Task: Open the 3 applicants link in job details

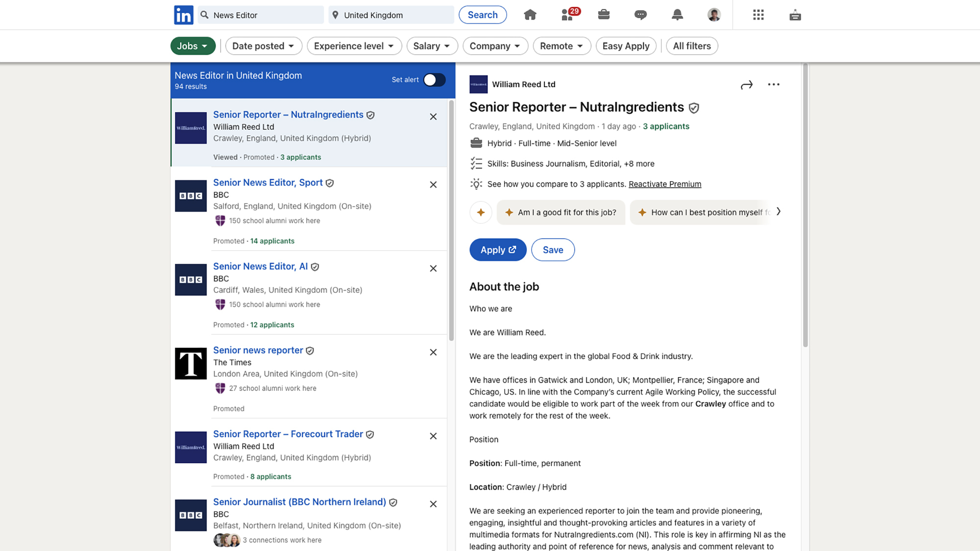Action: tap(666, 126)
